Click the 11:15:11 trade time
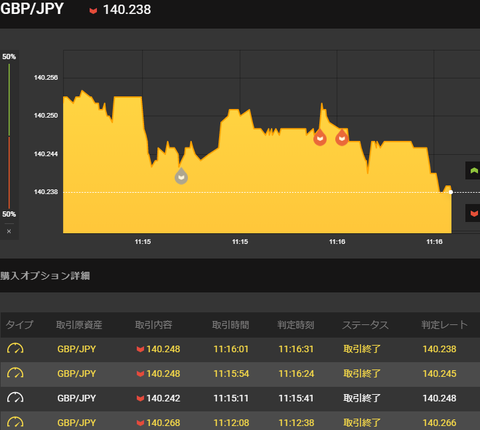The height and width of the screenshot is (430, 480). tap(231, 398)
